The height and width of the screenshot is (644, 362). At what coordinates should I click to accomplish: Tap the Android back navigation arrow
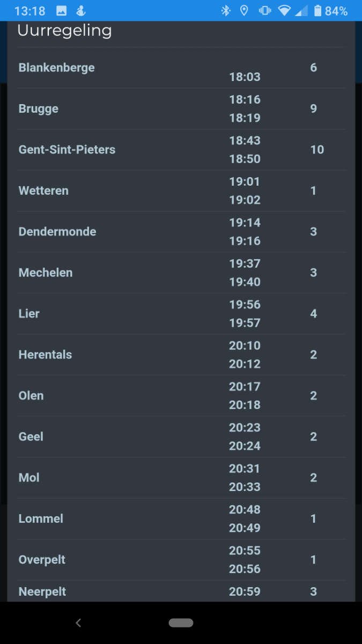pyautogui.click(x=78, y=623)
